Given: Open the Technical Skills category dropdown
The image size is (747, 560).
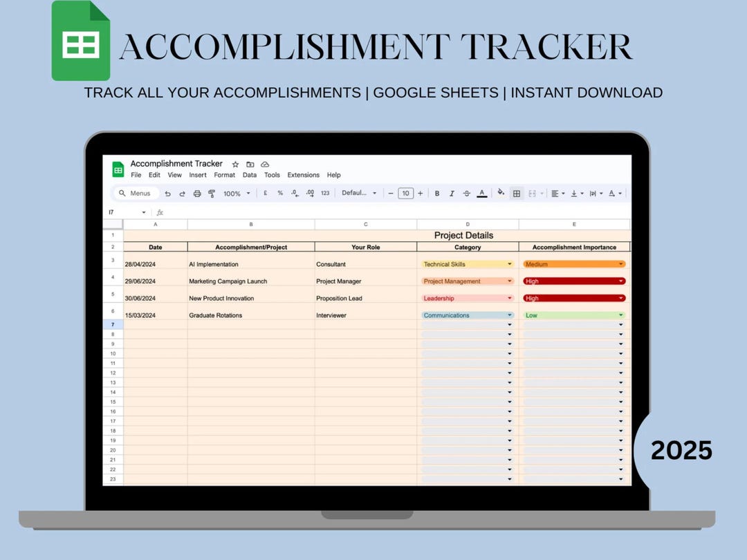Looking at the screenshot, I should tap(510, 263).
